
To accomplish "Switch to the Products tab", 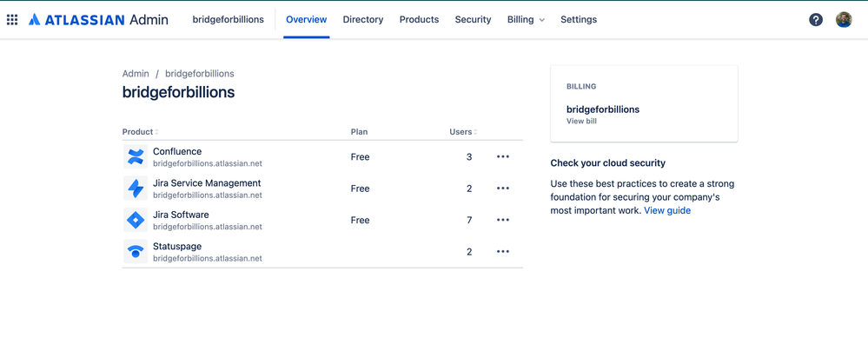I will point(419,20).
